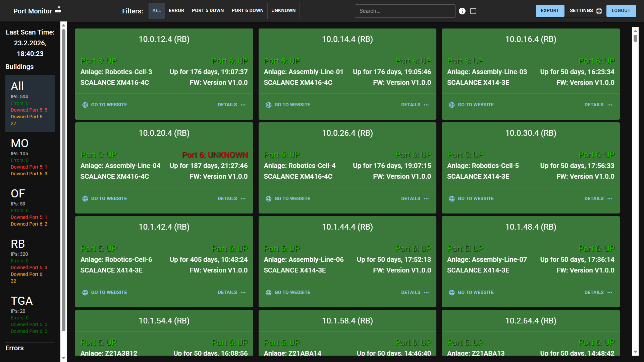
Task: Click the LOGOUT button
Action: (621, 10)
